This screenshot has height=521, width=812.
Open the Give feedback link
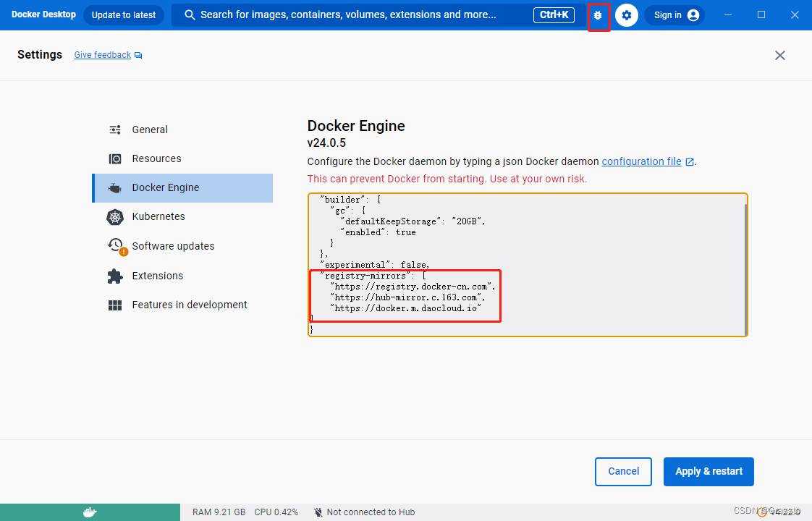click(x=103, y=55)
